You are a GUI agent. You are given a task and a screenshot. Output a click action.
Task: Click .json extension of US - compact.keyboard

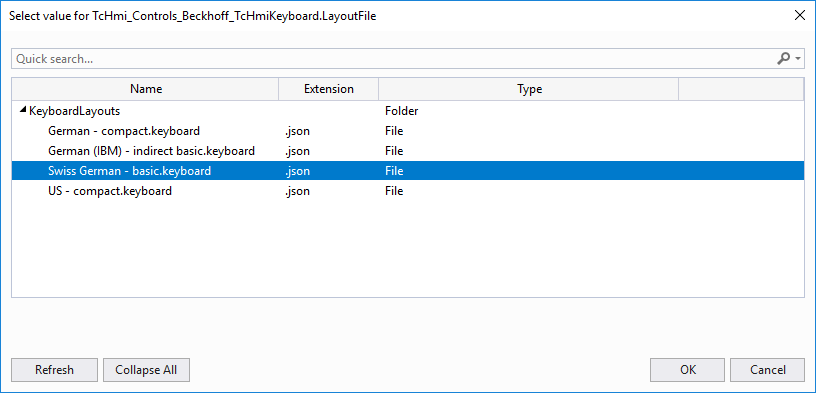[x=297, y=191]
